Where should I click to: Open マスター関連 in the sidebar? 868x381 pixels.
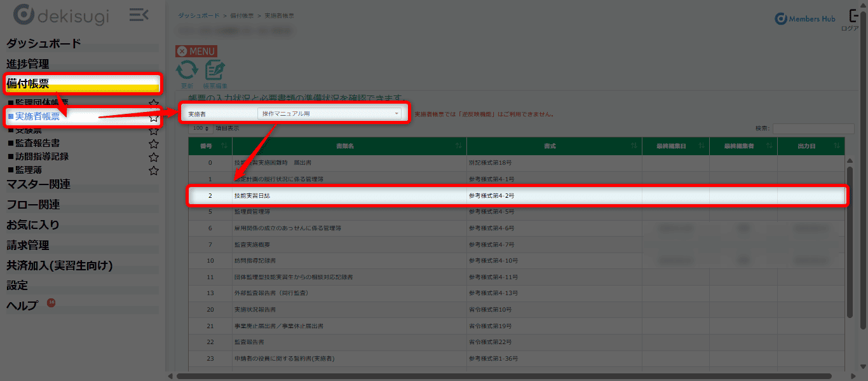point(38,184)
